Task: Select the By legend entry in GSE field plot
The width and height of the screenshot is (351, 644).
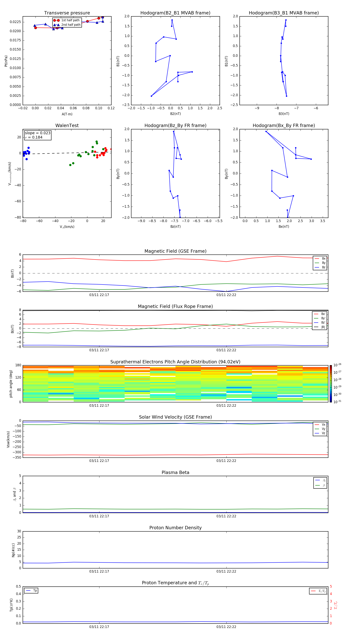Action: coord(320,263)
